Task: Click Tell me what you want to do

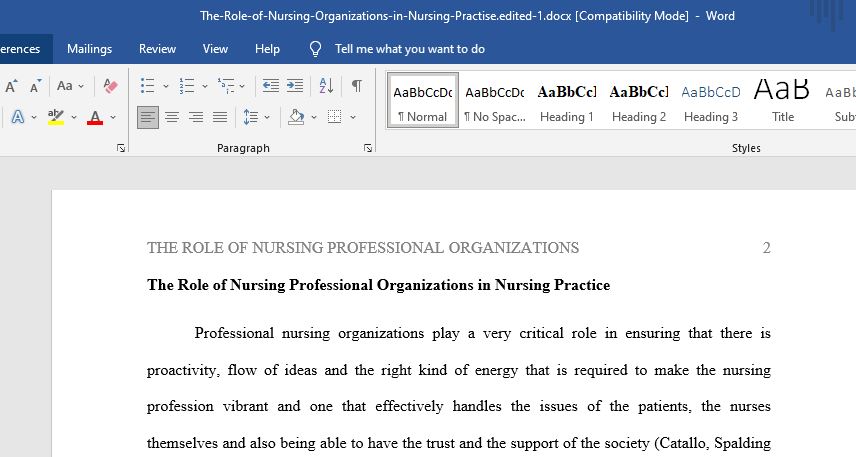Action: click(x=410, y=49)
